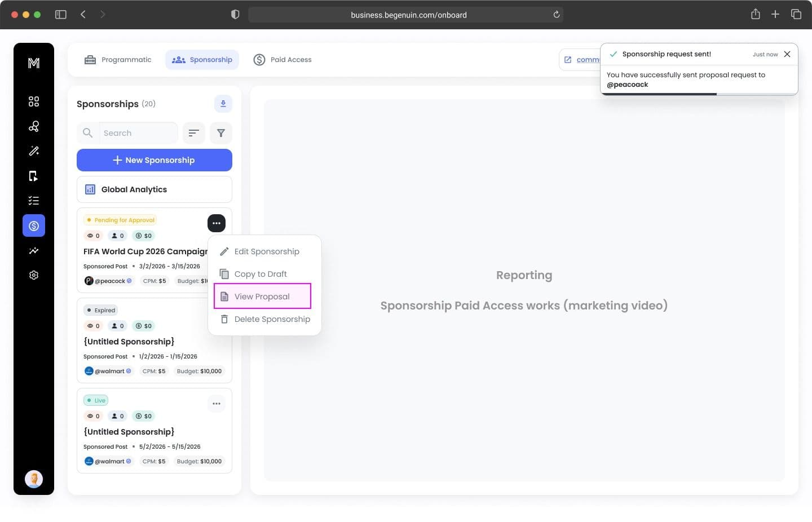This screenshot has height=522, width=812.
Task: Click the CPM $5 chip on Live card
Action: (x=154, y=461)
